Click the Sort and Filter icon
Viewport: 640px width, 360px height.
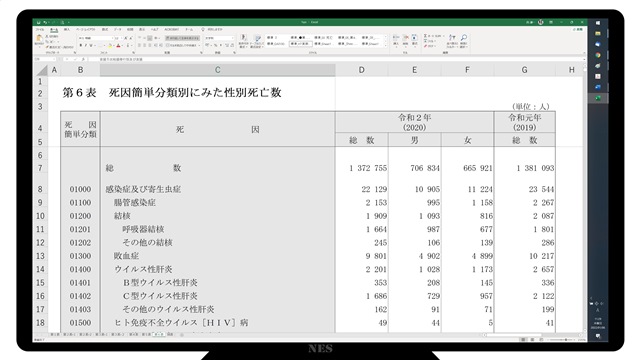tap(452, 38)
